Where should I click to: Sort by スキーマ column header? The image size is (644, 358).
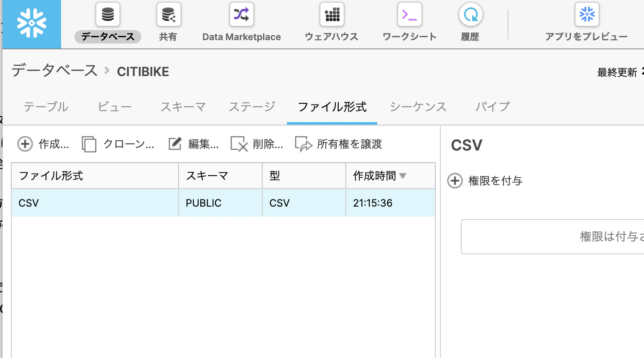pos(220,176)
